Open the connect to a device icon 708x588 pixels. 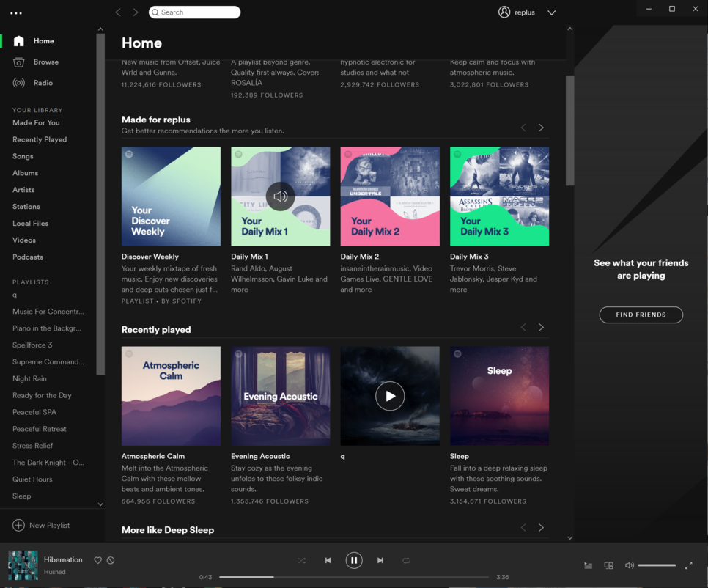(x=608, y=565)
